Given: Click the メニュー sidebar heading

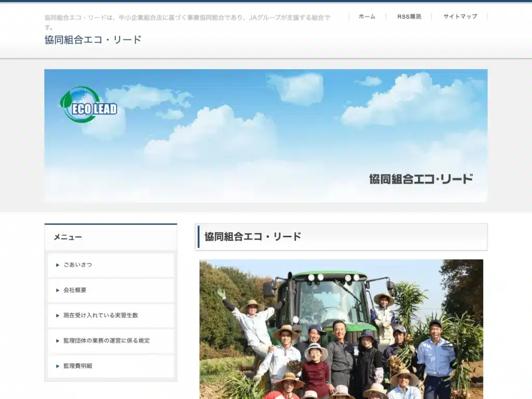Looking at the screenshot, I should [x=68, y=237].
